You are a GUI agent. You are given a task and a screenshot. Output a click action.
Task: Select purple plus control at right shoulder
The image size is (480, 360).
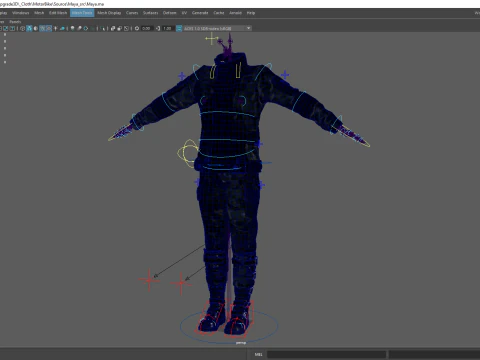(285, 75)
